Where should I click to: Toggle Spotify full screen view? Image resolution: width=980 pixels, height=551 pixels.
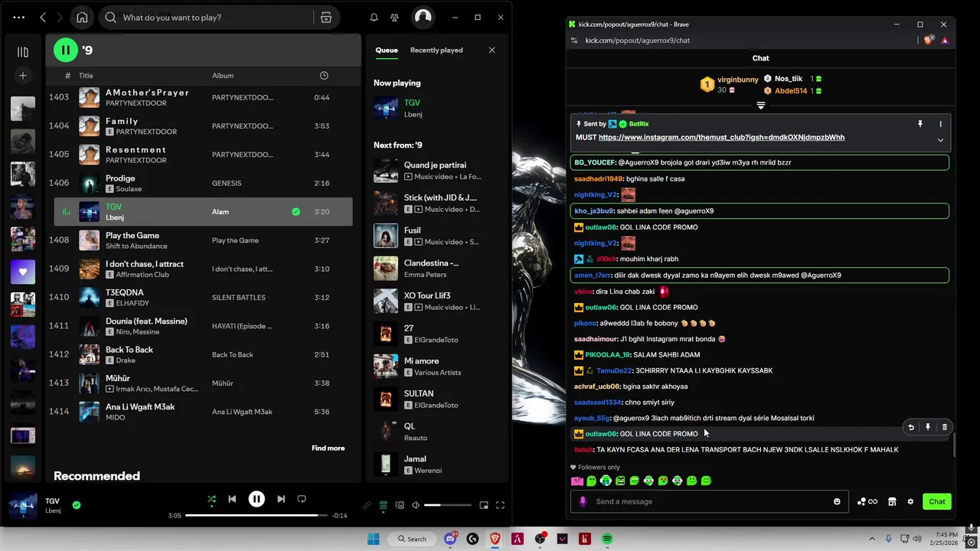point(500,505)
